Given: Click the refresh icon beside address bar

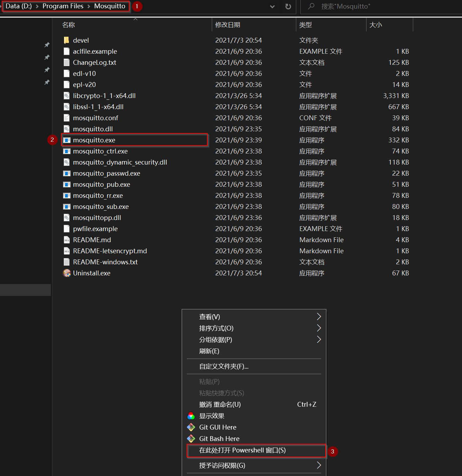Looking at the screenshot, I should pyautogui.click(x=288, y=7).
